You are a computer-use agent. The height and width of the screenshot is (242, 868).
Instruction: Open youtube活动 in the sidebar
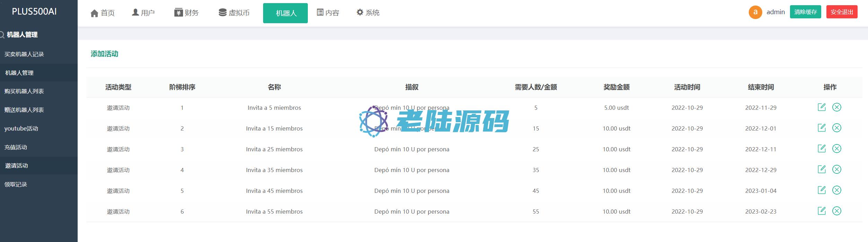(21, 128)
